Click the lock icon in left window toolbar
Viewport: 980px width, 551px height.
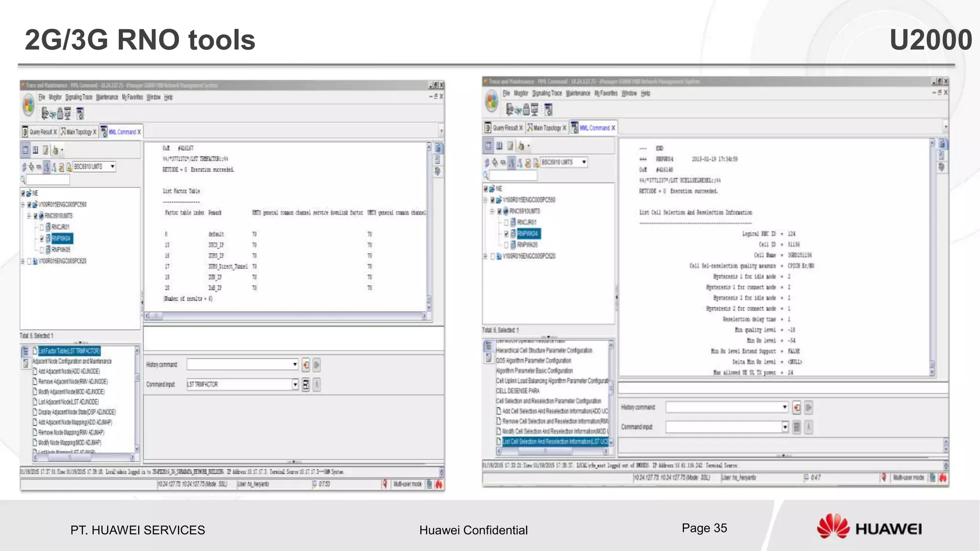pos(60,113)
